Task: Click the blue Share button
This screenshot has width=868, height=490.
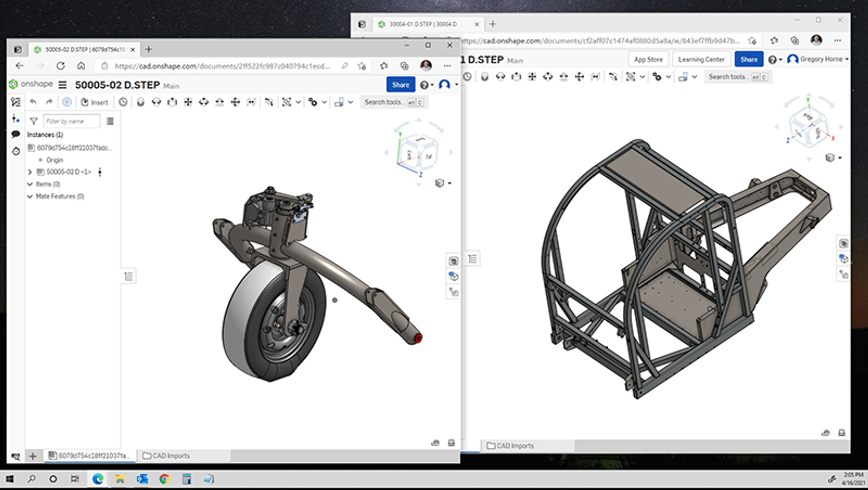Action: [x=400, y=85]
